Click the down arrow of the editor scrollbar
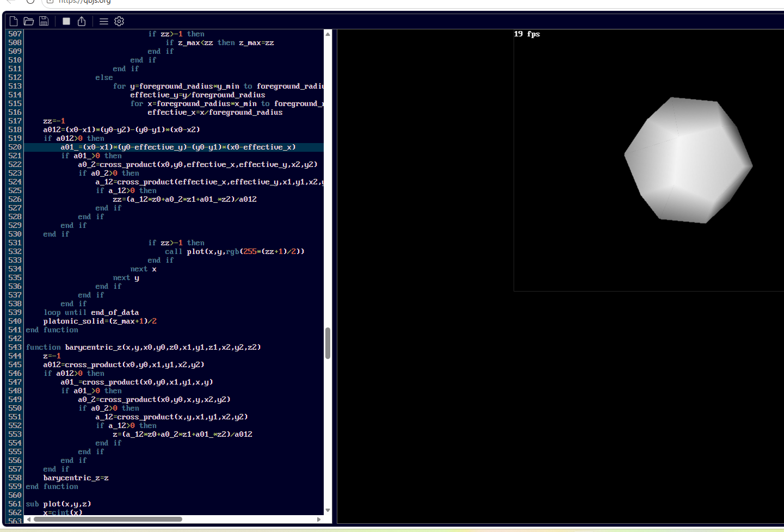This screenshot has height=532, width=784. [328, 510]
